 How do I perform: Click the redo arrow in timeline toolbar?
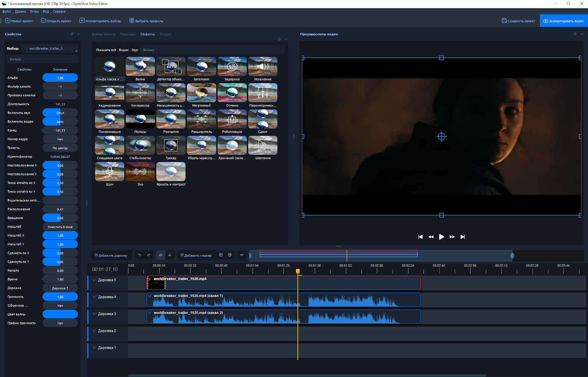click(149, 255)
